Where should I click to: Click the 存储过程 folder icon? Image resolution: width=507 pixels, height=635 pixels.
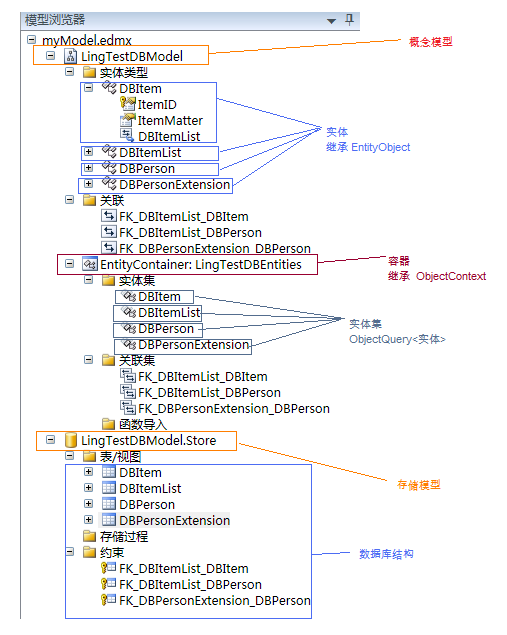click(89, 536)
